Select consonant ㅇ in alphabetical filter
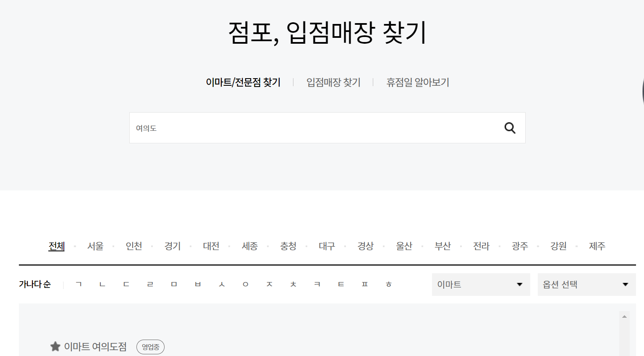Image resolution: width=644 pixels, height=356 pixels. 246,284
